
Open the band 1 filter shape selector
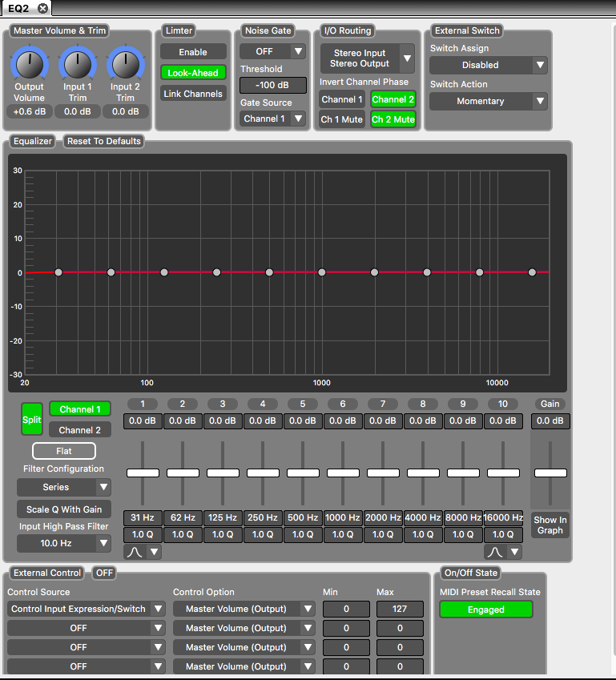(143, 552)
